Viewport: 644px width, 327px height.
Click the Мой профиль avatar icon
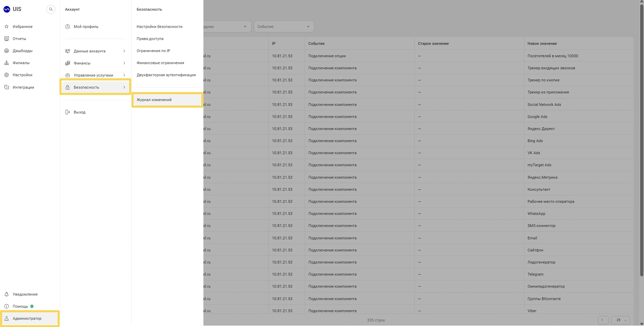[68, 27]
